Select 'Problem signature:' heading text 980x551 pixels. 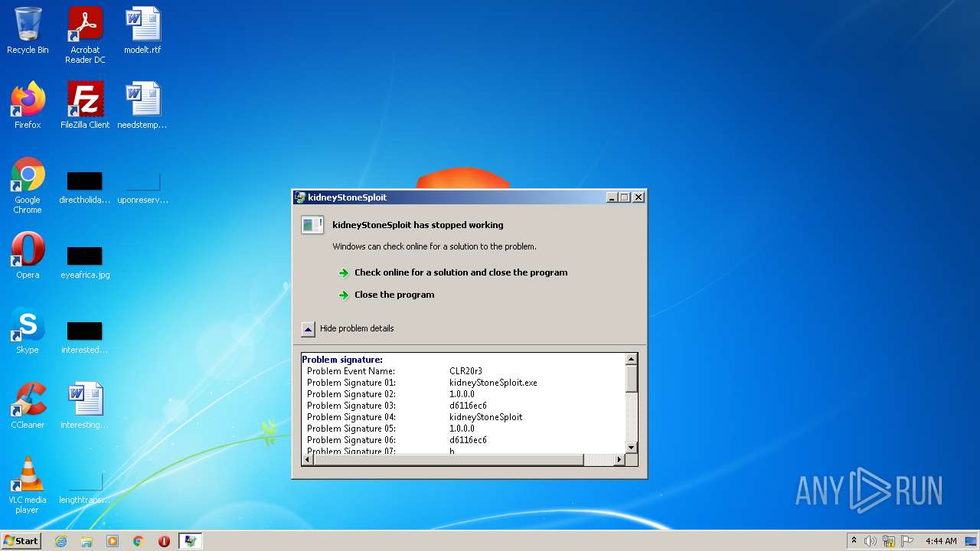tap(342, 360)
